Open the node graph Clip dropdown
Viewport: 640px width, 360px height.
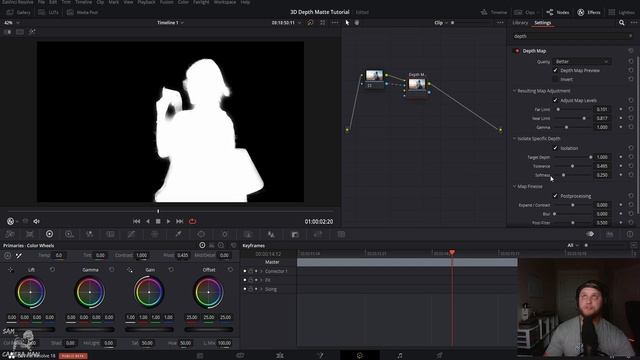point(441,23)
